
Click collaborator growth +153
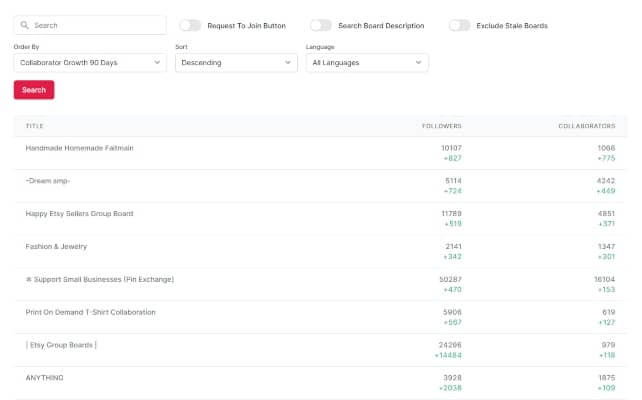coord(606,289)
